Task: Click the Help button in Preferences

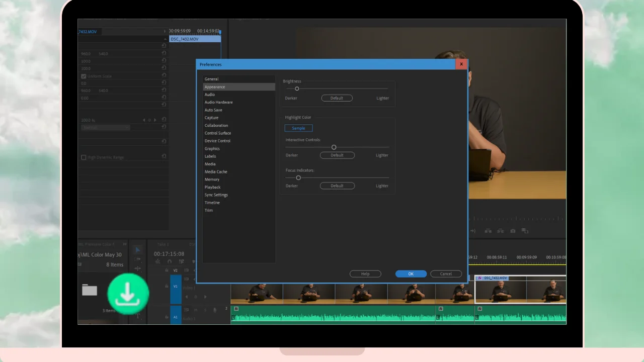Action: 365,274
